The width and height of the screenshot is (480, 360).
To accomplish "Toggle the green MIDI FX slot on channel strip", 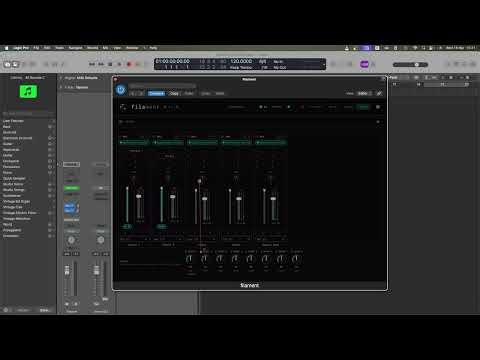I will [x=71, y=188].
